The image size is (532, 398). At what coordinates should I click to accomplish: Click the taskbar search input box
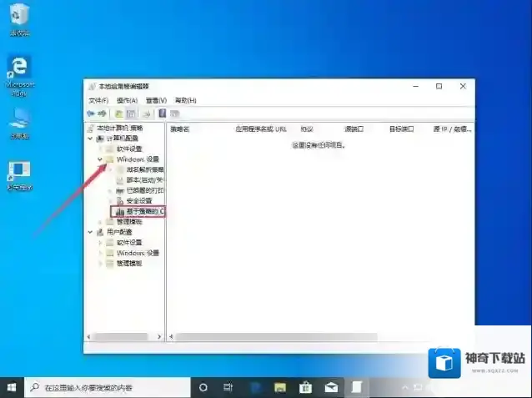pyautogui.click(x=108, y=388)
